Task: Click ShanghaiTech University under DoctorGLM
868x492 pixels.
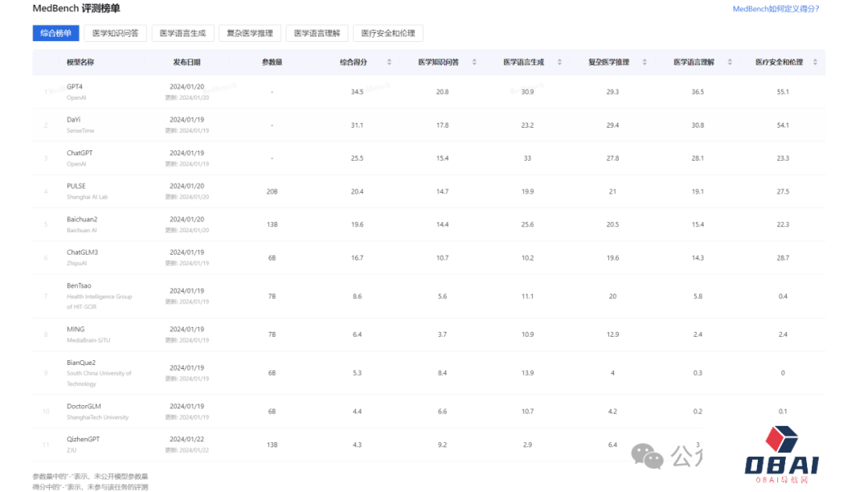Action: [x=97, y=417]
